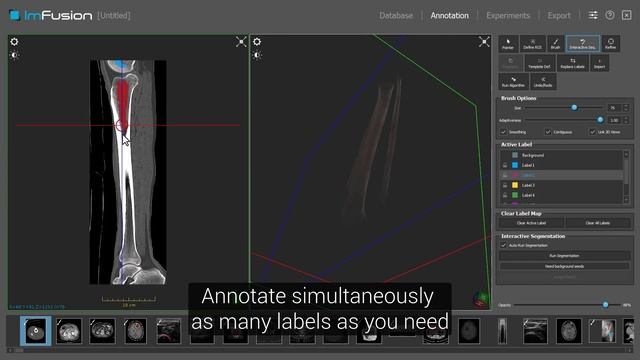Image resolution: width=640 pixels, height=360 pixels.
Task: Toggle Auto Run Segmentation checkbox
Action: 503,245
